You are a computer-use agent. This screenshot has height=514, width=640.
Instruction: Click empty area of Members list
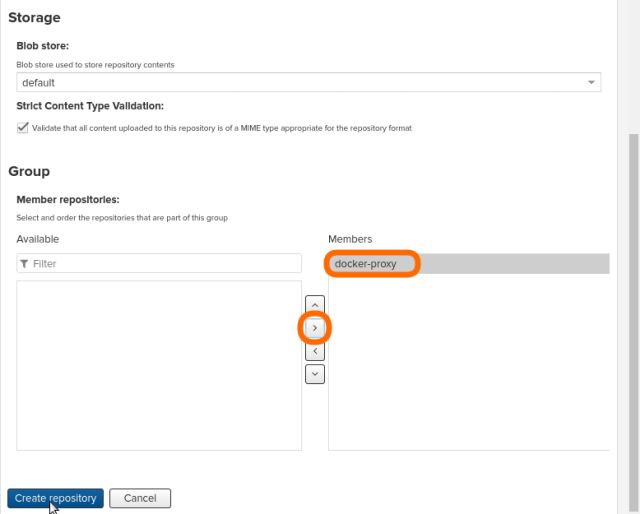(x=468, y=370)
